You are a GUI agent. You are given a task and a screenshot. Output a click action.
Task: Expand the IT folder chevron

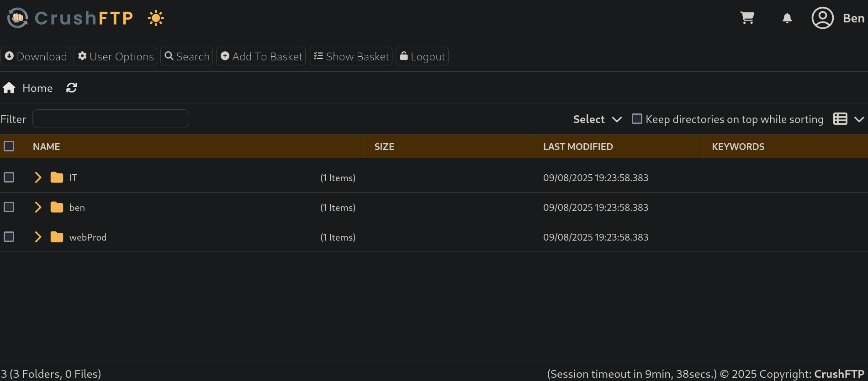[38, 177]
